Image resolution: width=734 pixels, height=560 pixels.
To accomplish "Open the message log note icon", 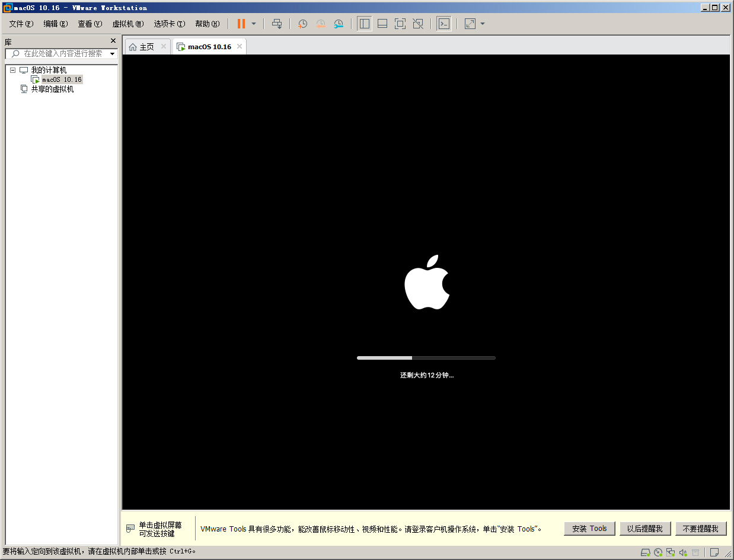I will pos(714,552).
